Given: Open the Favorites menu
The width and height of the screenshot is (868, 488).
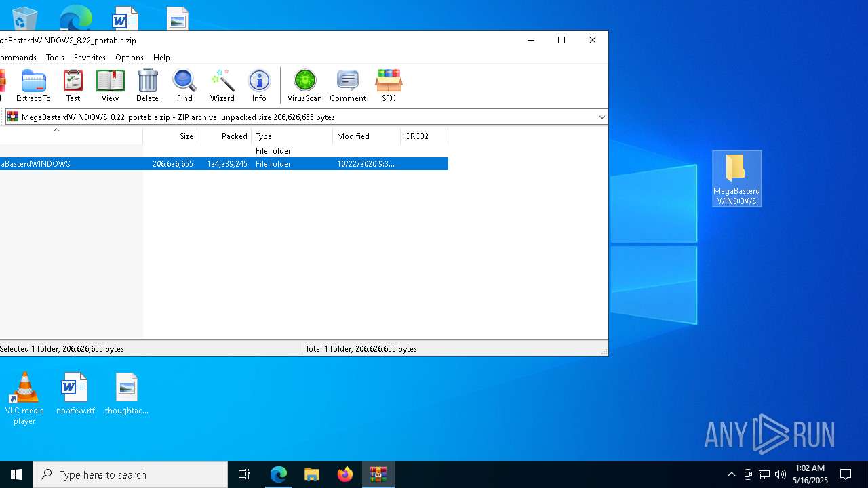Looking at the screenshot, I should [x=90, y=58].
